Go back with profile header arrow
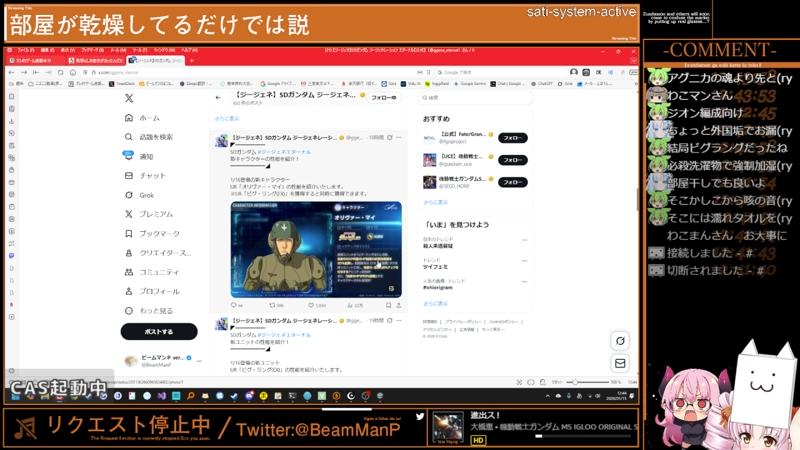Screen dimensions: 800x450 [218, 97]
